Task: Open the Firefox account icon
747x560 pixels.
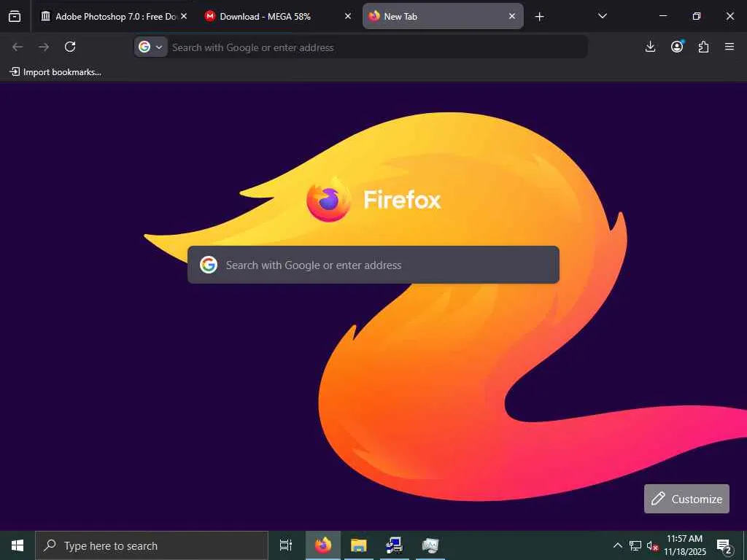Action: click(677, 47)
